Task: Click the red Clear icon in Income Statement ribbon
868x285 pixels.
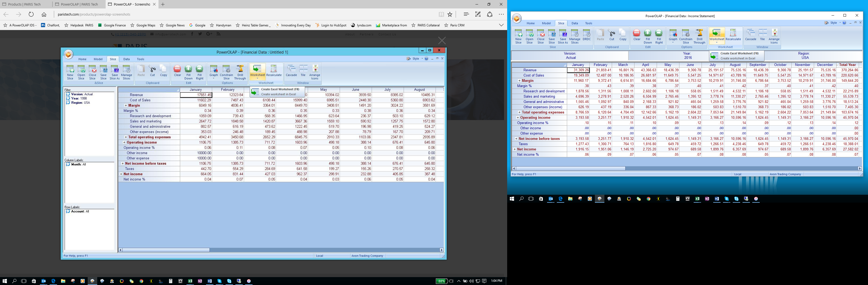Action: click(637, 35)
